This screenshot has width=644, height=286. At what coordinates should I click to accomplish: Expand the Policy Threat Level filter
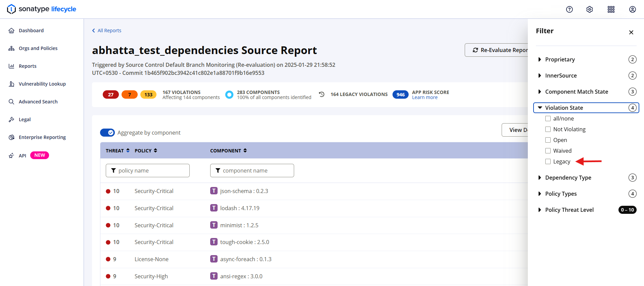586,210
